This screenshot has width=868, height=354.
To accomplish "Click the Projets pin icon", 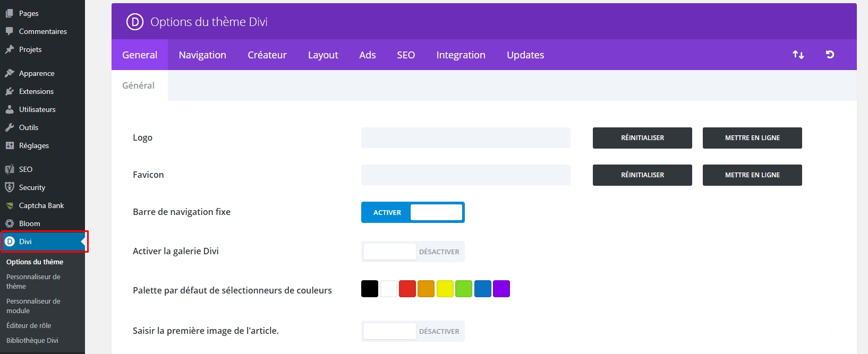I will tap(10, 49).
